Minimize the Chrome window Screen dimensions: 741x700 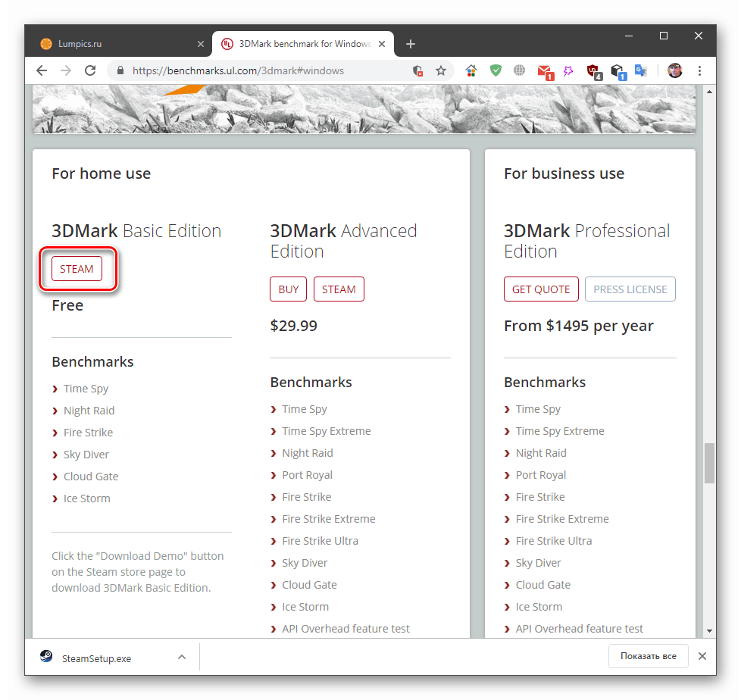629,36
